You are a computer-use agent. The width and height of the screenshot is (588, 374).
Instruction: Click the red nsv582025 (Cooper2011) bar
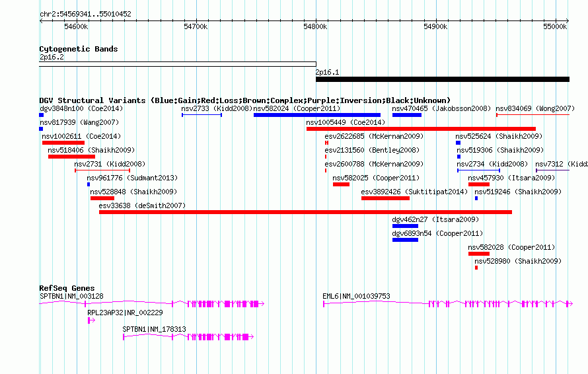(341, 184)
